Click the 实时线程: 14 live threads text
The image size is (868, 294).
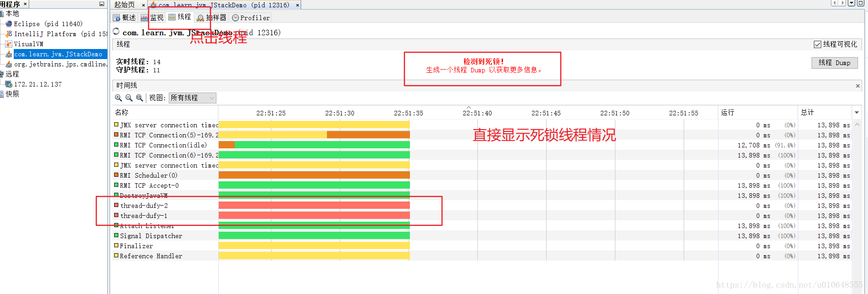138,62
